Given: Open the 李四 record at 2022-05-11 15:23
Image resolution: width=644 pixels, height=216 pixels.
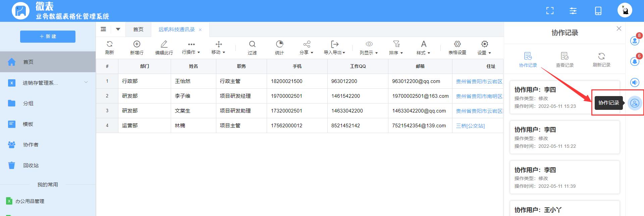Looking at the screenshot, I should click(x=565, y=97).
